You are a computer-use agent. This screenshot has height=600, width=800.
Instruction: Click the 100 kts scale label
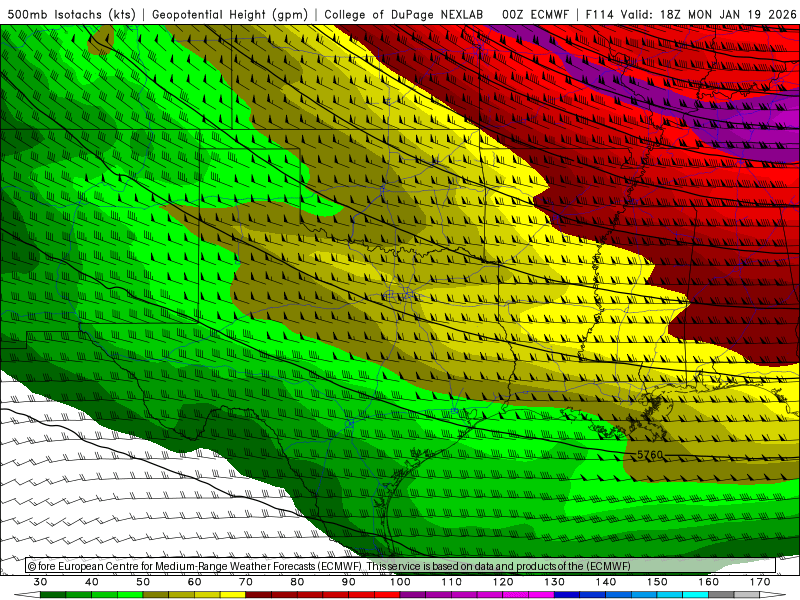tap(400, 582)
